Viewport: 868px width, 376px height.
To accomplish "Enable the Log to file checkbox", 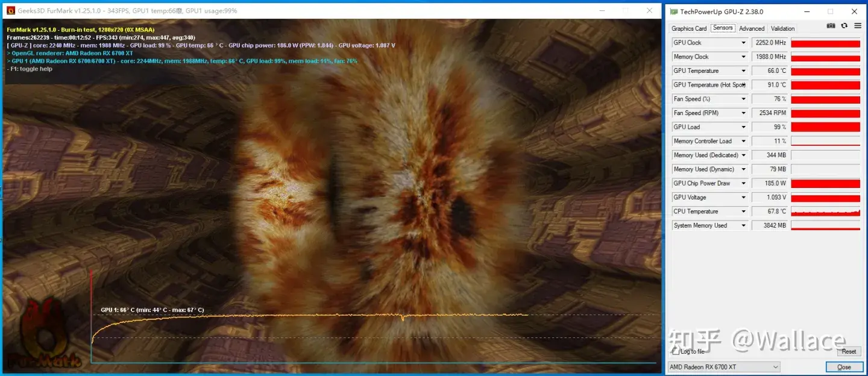I will 676,351.
